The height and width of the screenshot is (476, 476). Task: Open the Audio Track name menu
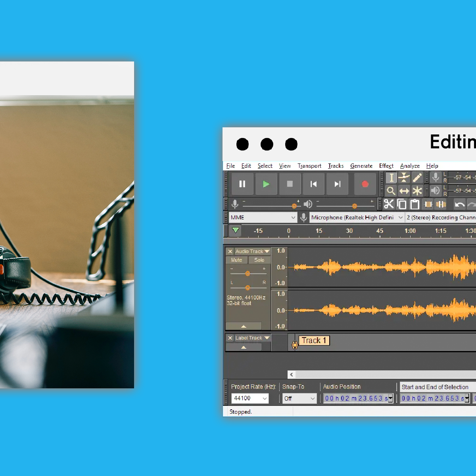(x=252, y=251)
